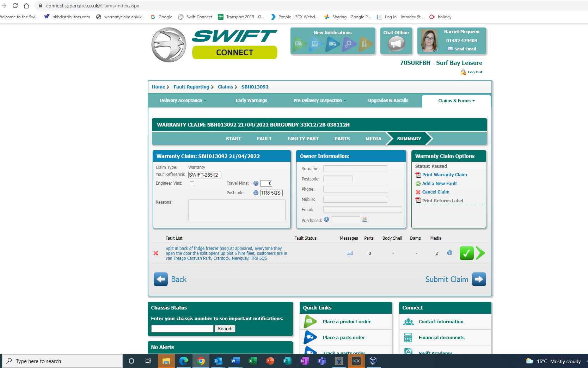Click in the Travel Mins field
This screenshot has height=368, width=588.
tap(266, 183)
